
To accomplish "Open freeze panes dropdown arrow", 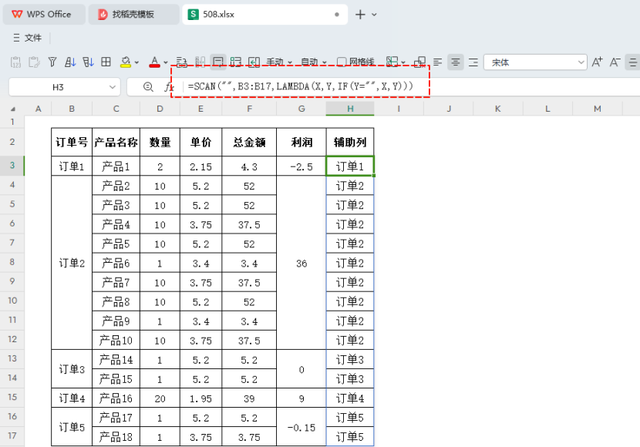I will [x=403, y=62].
